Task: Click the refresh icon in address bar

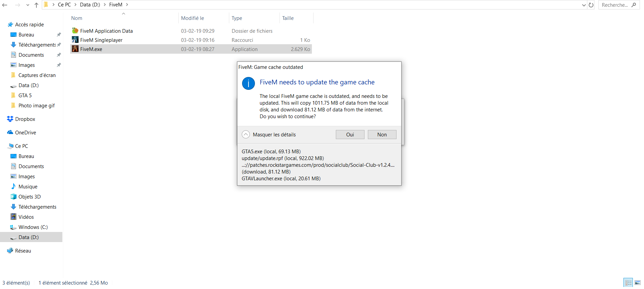Action: (x=591, y=5)
